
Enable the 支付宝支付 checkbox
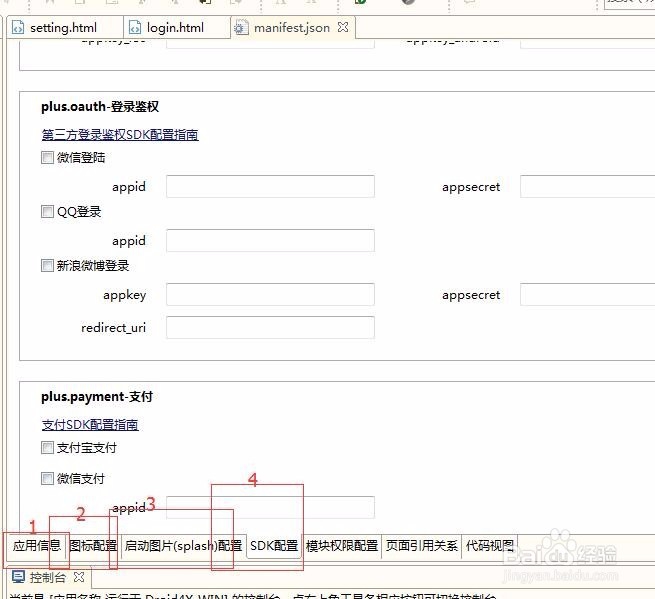coord(47,447)
